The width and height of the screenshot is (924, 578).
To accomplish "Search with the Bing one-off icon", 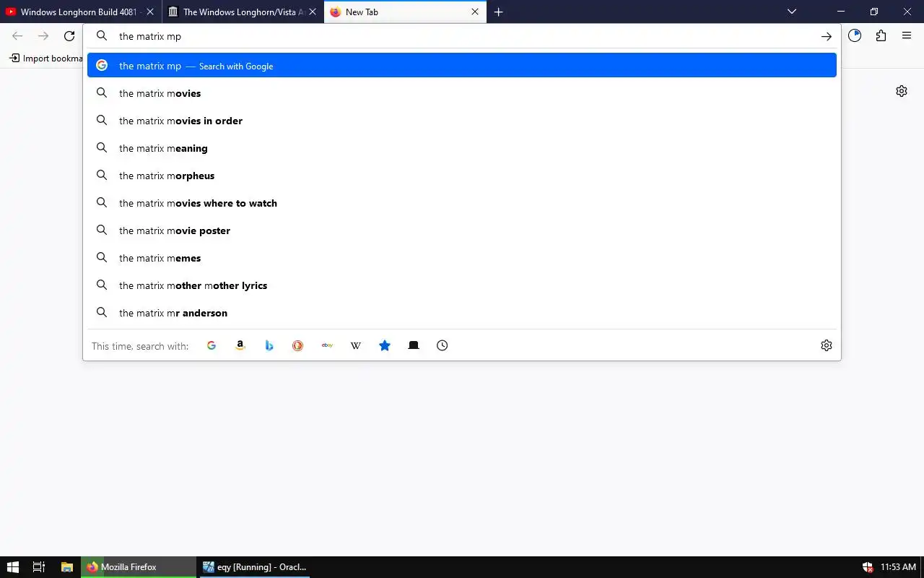I will [x=269, y=345].
